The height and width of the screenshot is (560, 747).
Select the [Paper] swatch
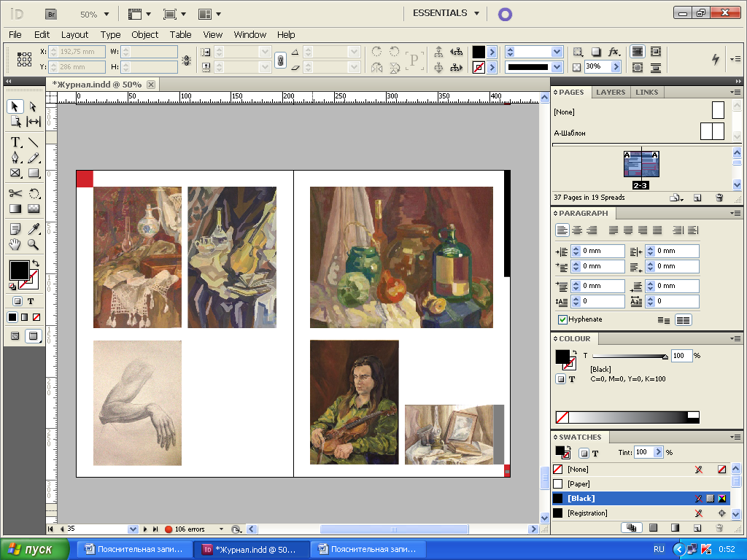[640, 484]
